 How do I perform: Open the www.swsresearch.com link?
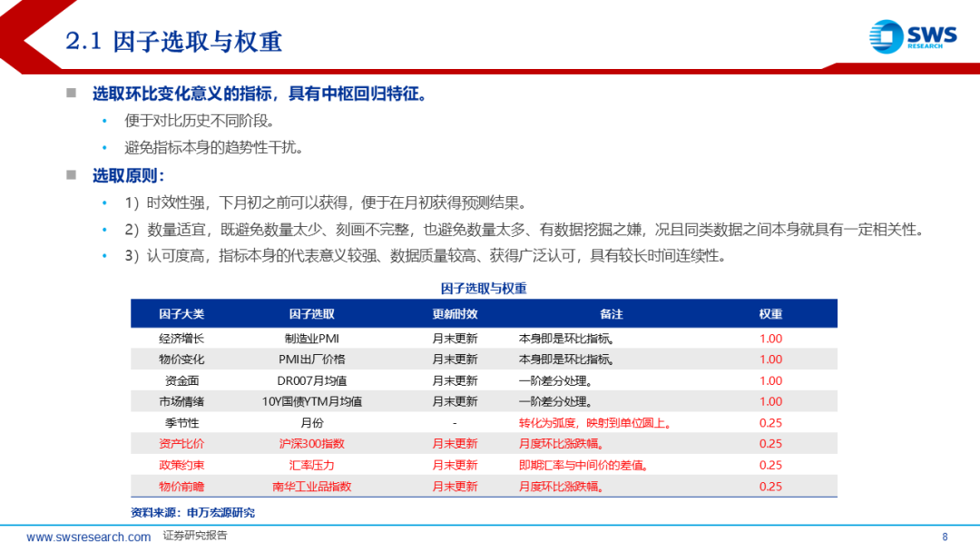88,537
